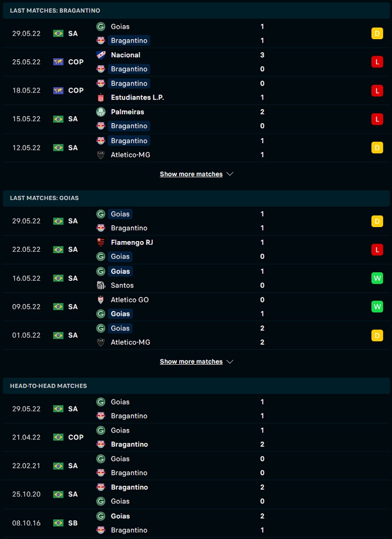Click the Nacional team crest icon
Image resolution: width=392 pixels, height=539 pixels.
pyautogui.click(x=101, y=55)
